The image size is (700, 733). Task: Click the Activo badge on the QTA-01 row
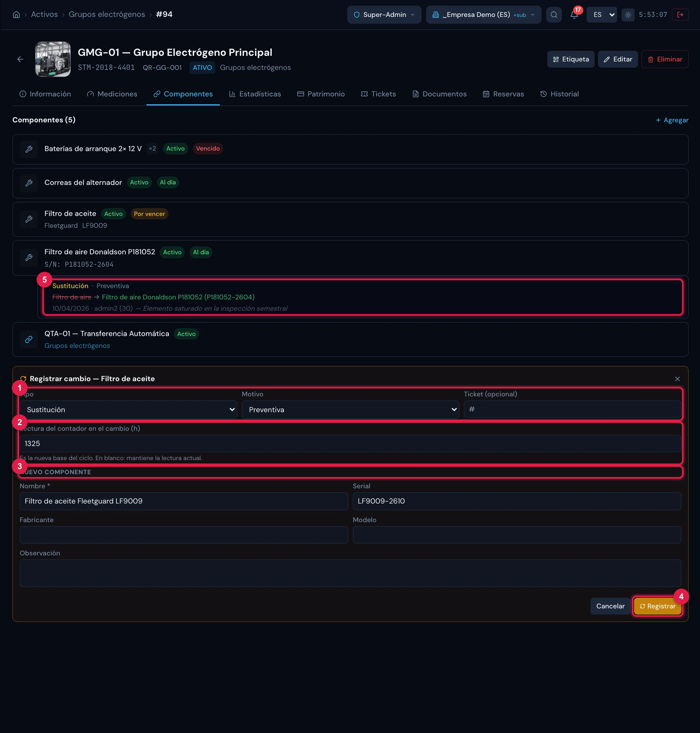point(186,334)
